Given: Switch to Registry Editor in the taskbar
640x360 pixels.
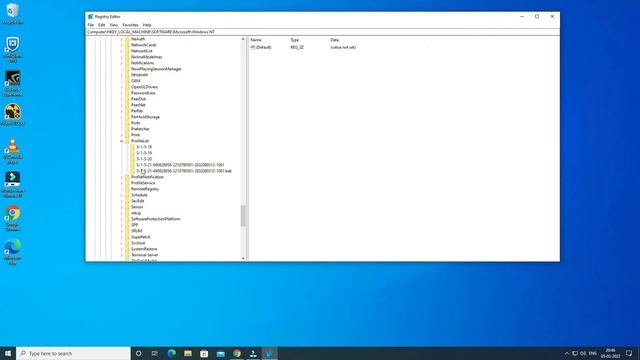Looking at the screenshot, I should click(269, 353).
